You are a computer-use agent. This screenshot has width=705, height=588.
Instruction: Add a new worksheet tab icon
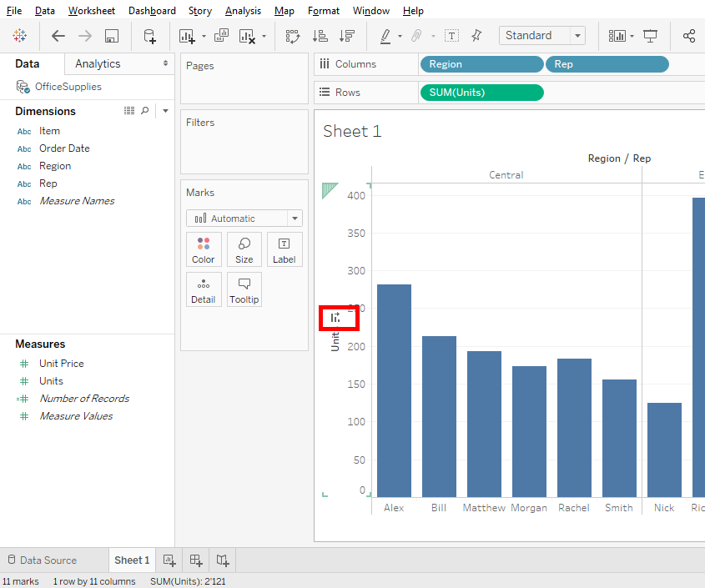(x=169, y=560)
